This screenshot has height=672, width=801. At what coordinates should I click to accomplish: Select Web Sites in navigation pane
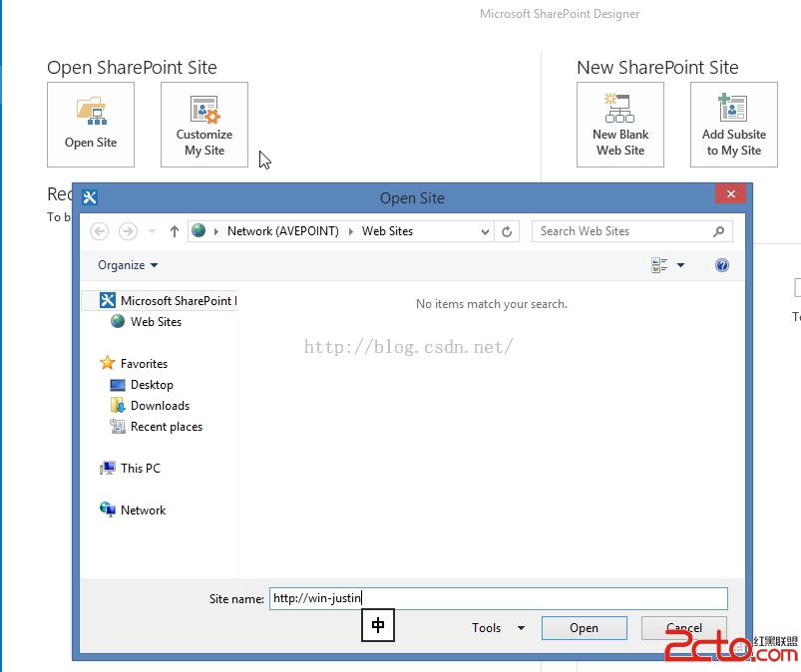point(156,322)
